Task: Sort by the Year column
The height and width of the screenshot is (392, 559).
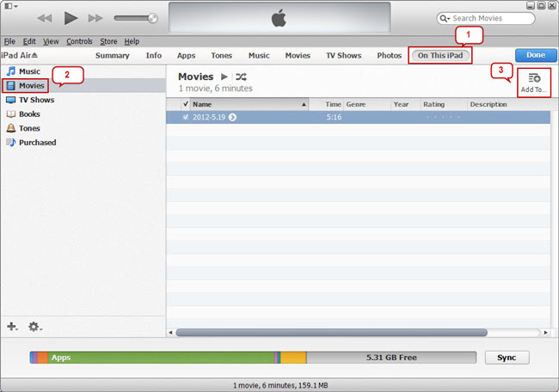Action: [406, 104]
